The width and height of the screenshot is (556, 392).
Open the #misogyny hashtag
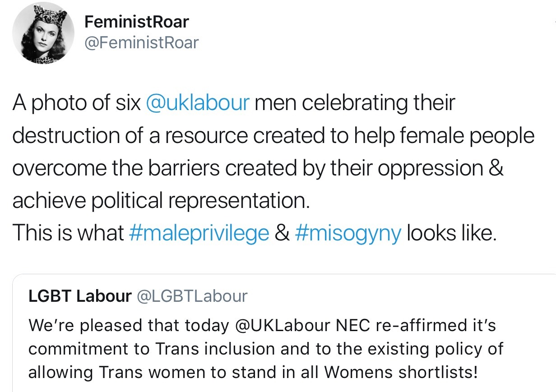click(348, 233)
